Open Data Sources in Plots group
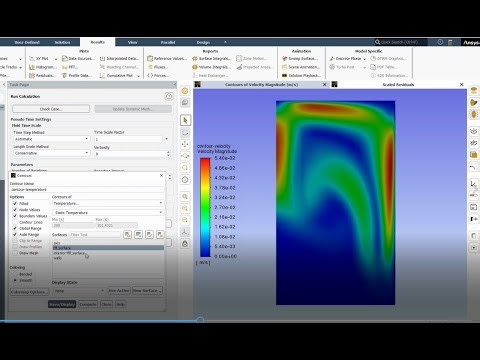 click(78, 59)
